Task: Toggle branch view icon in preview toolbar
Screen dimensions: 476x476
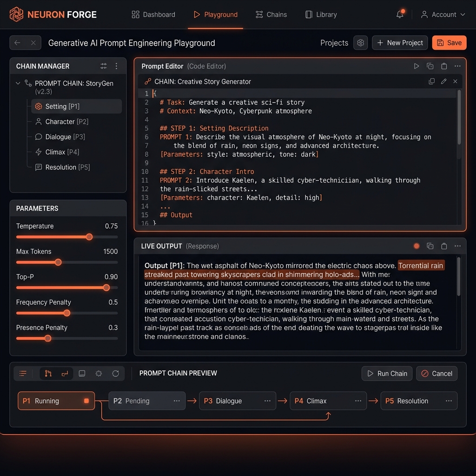Action: [x=48, y=373]
